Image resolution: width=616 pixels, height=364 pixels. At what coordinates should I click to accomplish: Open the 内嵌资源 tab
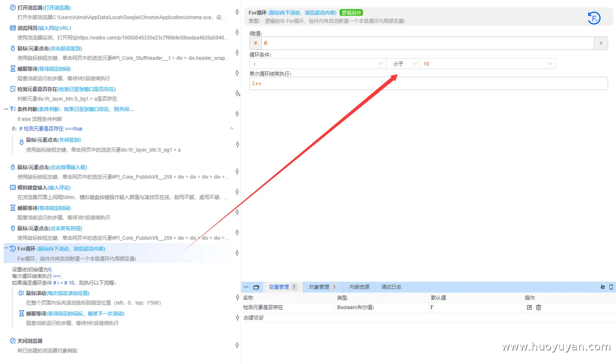click(x=359, y=287)
